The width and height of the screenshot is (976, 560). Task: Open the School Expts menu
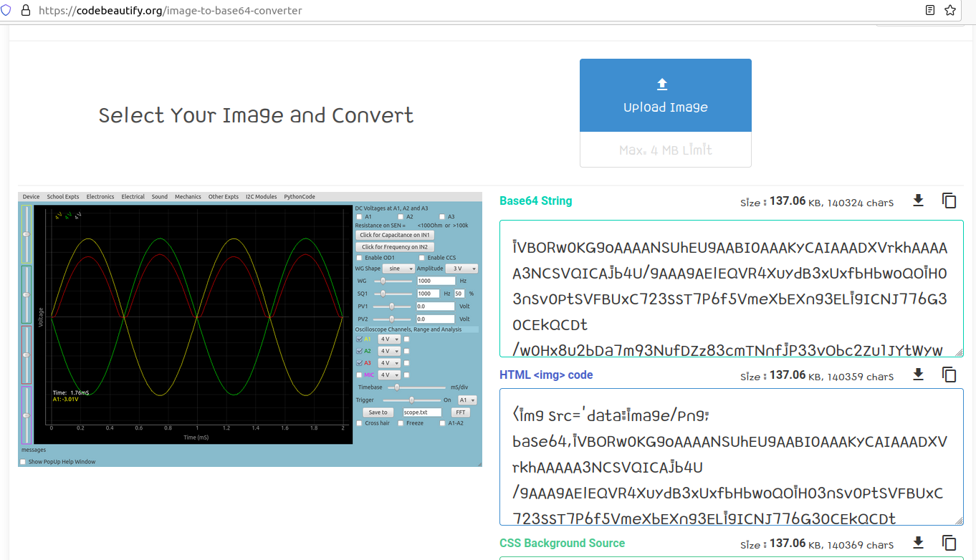coord(63,197)
